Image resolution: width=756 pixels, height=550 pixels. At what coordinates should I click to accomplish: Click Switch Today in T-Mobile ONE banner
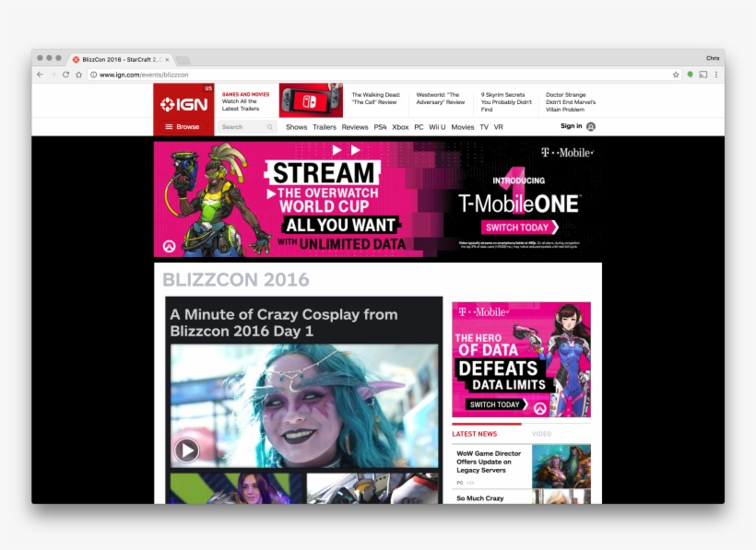click(519, 228)
